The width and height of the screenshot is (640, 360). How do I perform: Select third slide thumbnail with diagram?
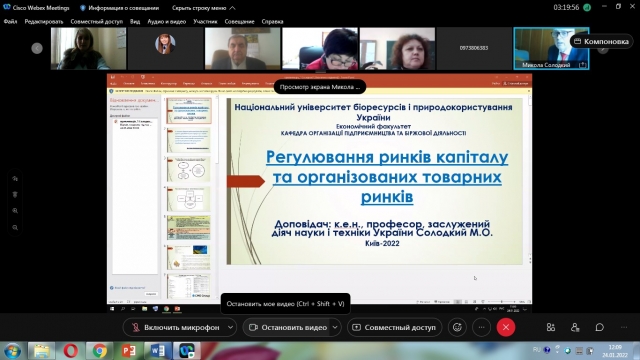(189, 169)
